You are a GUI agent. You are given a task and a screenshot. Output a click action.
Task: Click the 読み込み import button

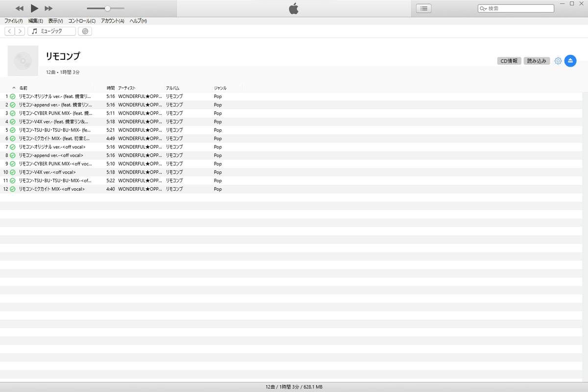pos(537,61)
